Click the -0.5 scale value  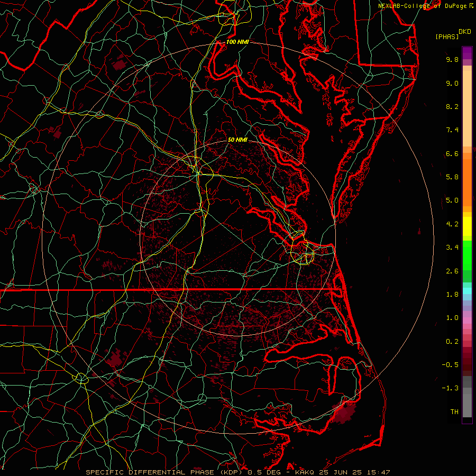point(450,364)
